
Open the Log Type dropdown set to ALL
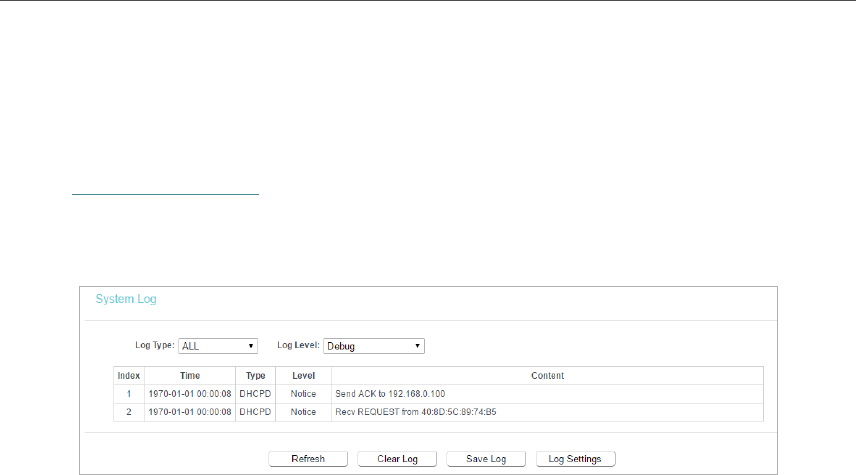218,346
